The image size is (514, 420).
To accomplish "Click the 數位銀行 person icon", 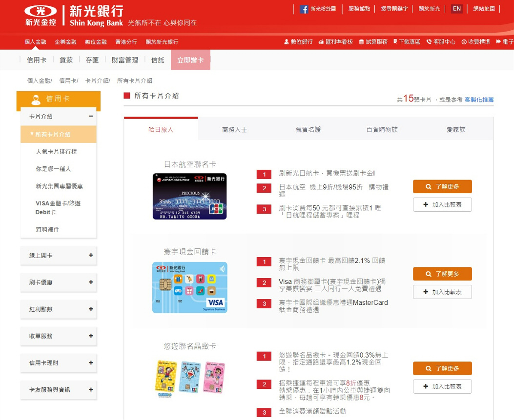I will point(287,41).
